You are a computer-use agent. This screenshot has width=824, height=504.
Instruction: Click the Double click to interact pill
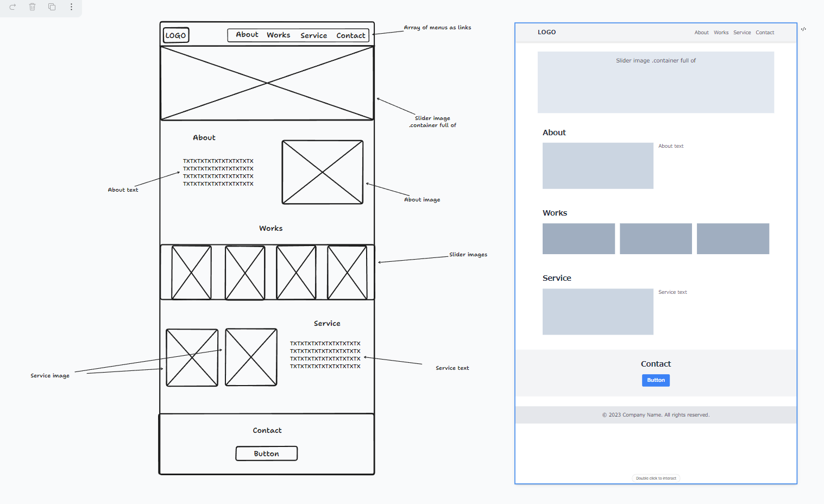pyautogui.click(x=656, y=478)
